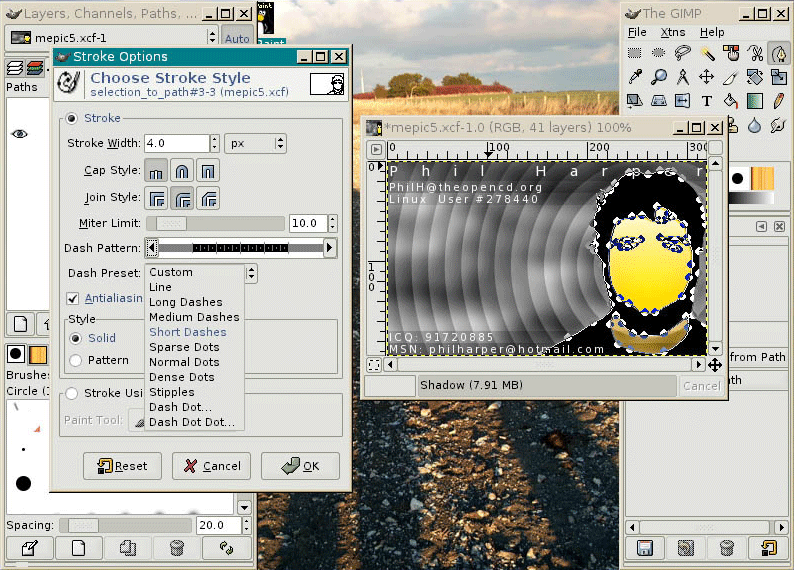Open the Xtns menu

coord(673,33)
